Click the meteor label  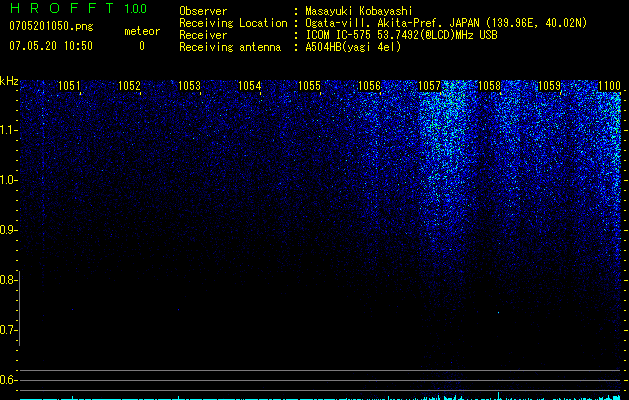142,31
